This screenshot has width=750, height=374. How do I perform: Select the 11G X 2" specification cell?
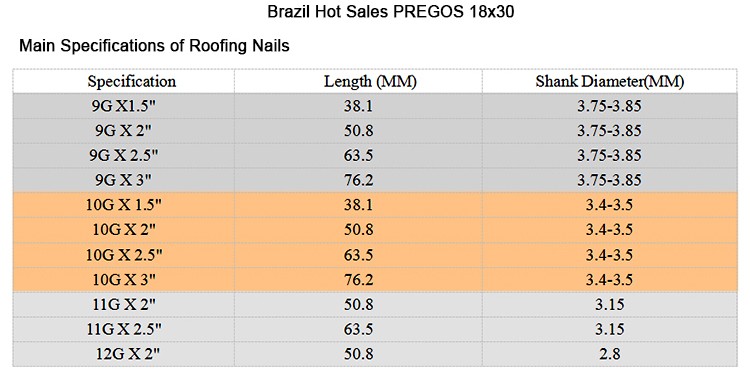click(x=124, y=305)
